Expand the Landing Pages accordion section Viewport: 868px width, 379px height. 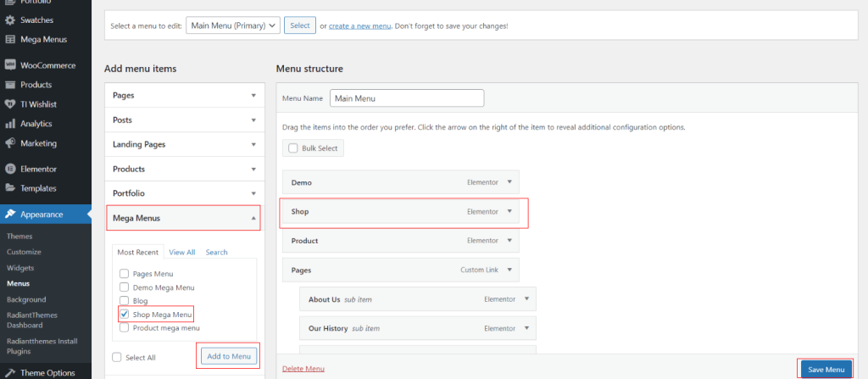(x=184, y=144)
